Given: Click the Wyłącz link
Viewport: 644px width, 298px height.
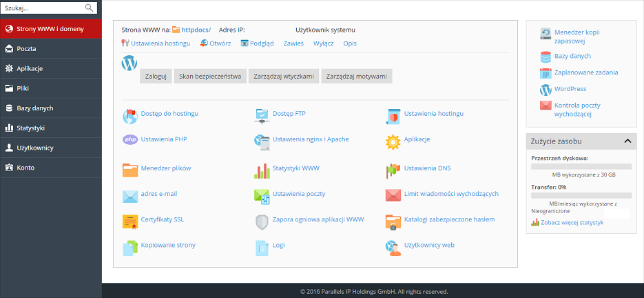Looking at the screenshot, I should pyautogui.click(x=323, y=43).
